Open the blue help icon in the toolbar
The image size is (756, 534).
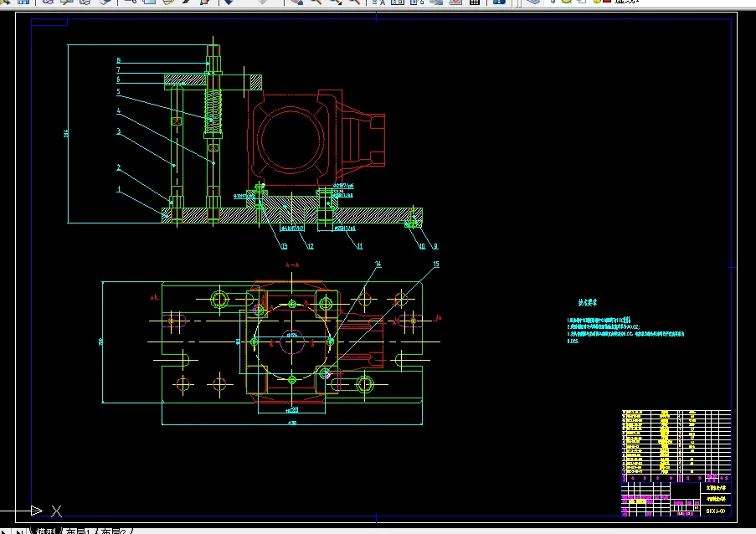pyautogui.click(x=499, y=2)
